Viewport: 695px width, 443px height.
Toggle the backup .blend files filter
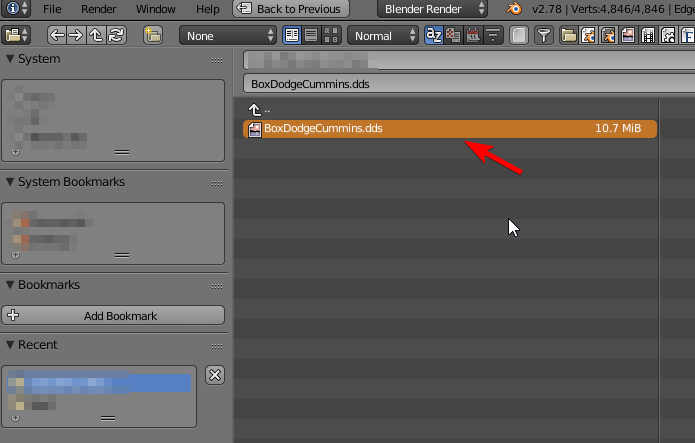pos(608,35)
